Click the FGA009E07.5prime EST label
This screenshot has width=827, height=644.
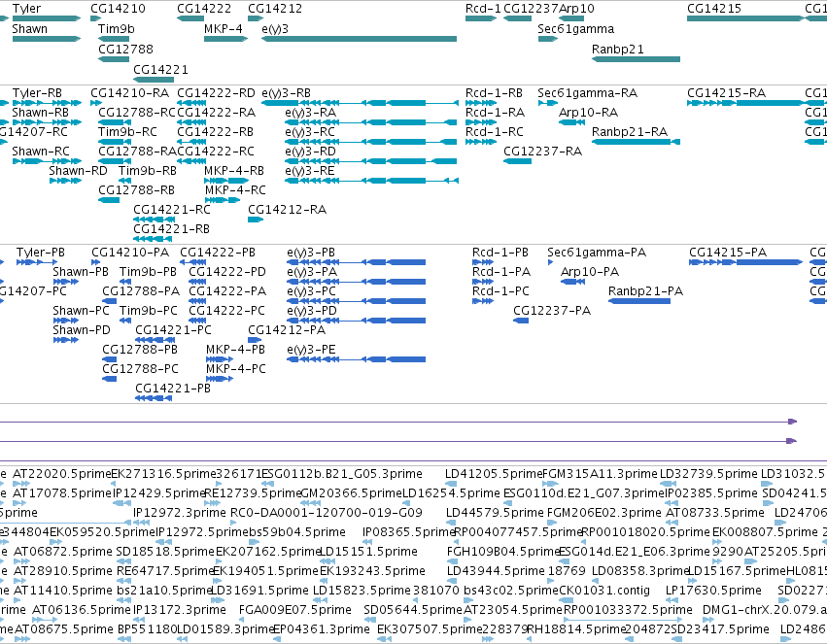(x=294, y=610)
